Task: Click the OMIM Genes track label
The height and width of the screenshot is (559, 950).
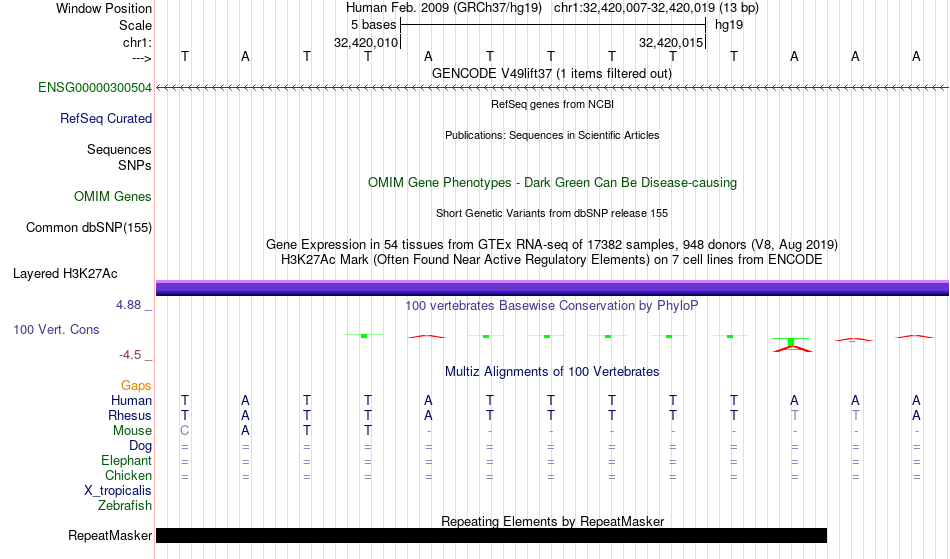Action: pyautogui.click(x=112, y=197)
